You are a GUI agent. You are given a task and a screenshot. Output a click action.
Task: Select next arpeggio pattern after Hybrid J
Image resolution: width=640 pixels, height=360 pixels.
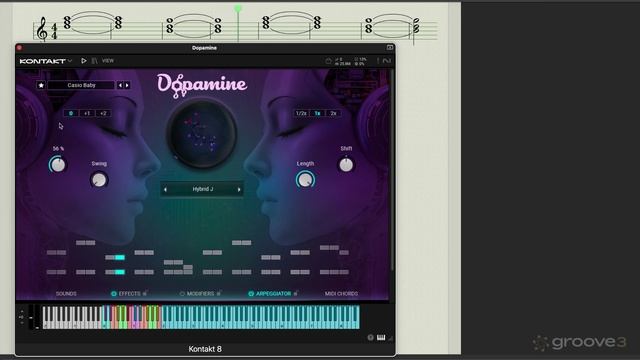(x=239, y=189)
